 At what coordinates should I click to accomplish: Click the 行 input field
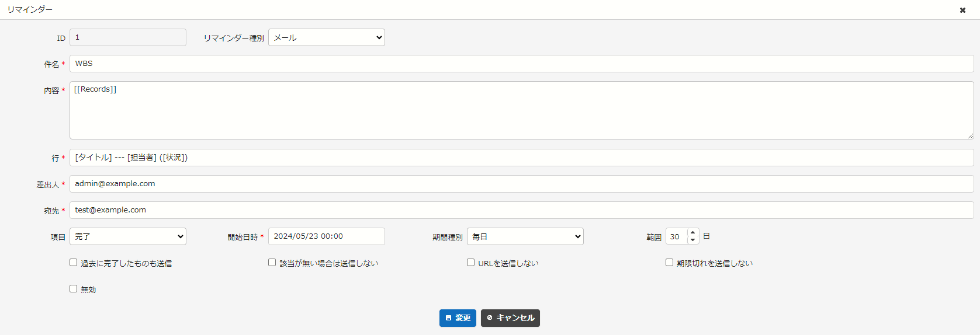(x=522, y=158)
